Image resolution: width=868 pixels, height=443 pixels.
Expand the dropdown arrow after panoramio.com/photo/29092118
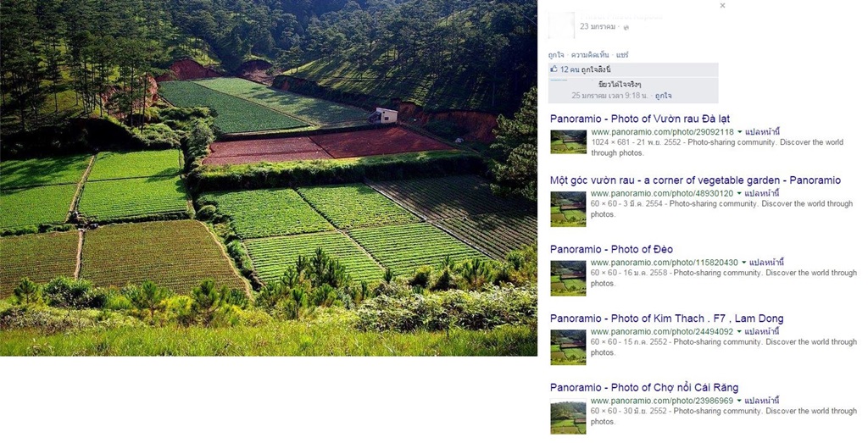point(739,132)
